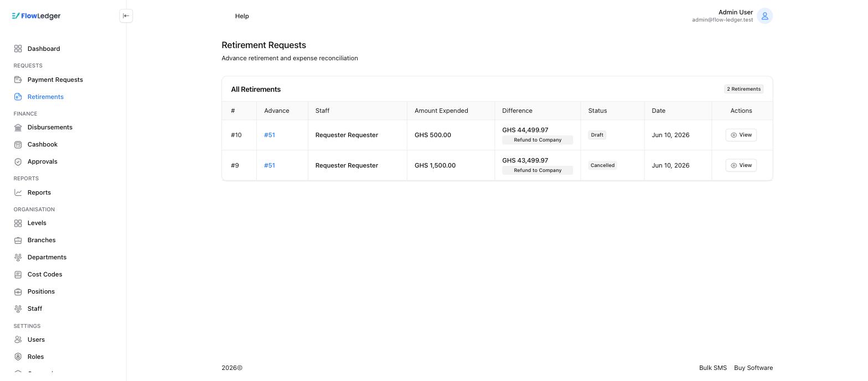Click Refund to Company tag in row #10
868x381 pixels.
point(538,140)
